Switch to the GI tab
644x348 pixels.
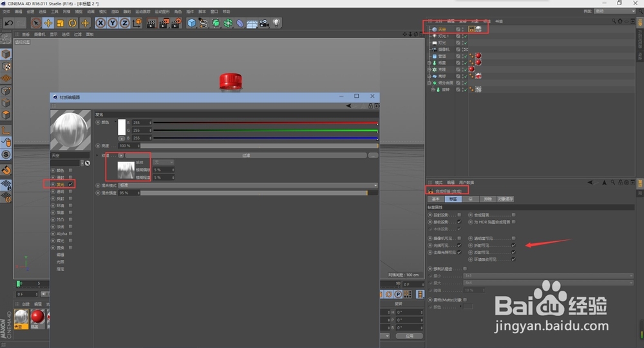pos(471,199)
